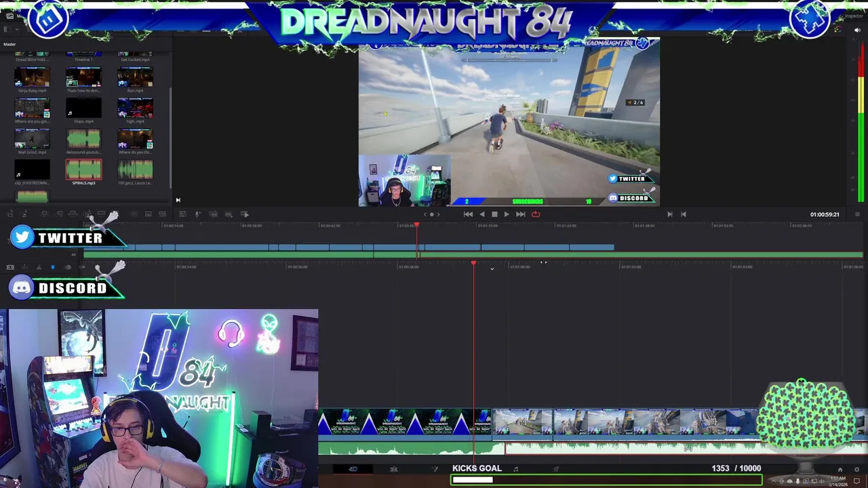Viewport: 868px width, 488px height.
Task: Switch to the Fairlight music-note page
Action: [x=516, y=468]
